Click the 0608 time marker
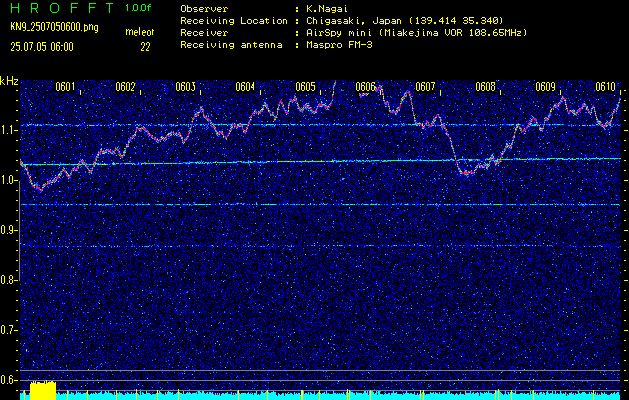The width and height of the screenshot is (629, 400). pyautogui.click(x=485, y=87)
